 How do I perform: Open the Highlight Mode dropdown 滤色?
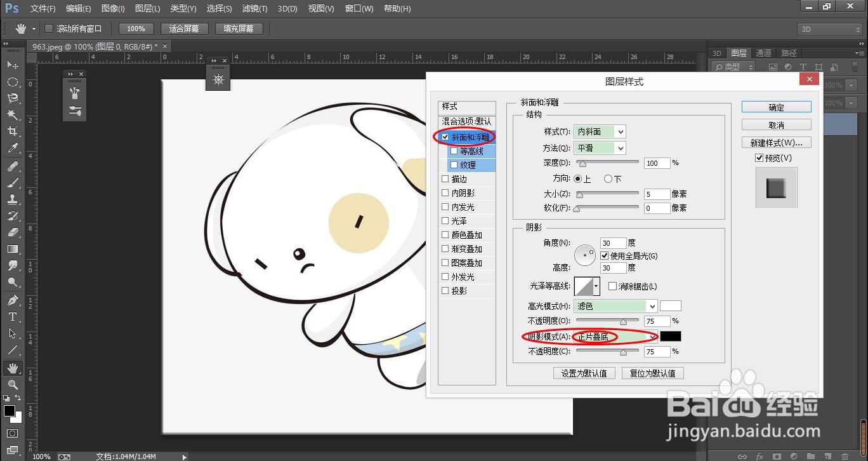point(615,306)
